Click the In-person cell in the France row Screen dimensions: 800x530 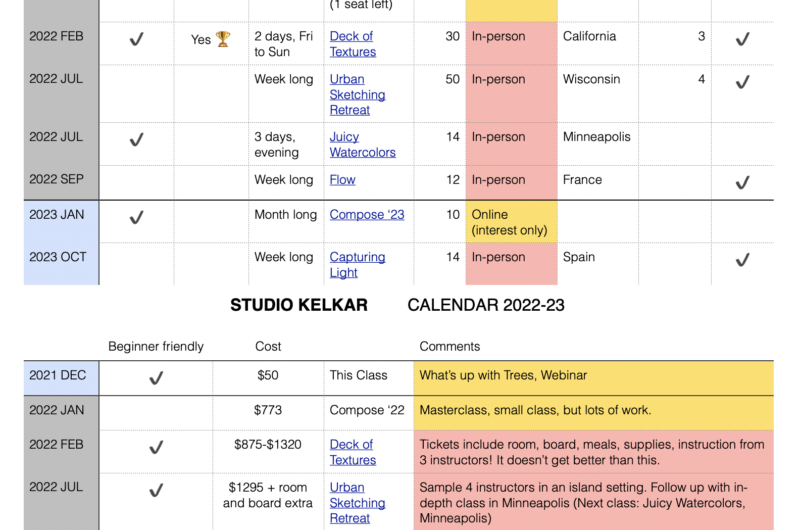pos(512,183)
